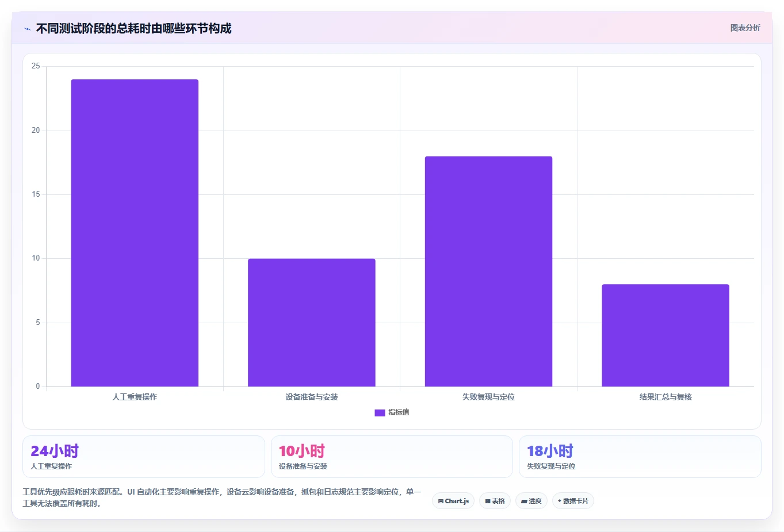Click the y-axis value 20

[36, 131]
